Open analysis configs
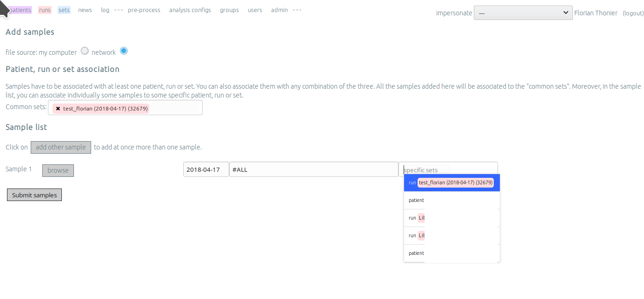Image resolution: width=644 pixels, height=299 pixels. pyautogui.click(x=190, y=10)
